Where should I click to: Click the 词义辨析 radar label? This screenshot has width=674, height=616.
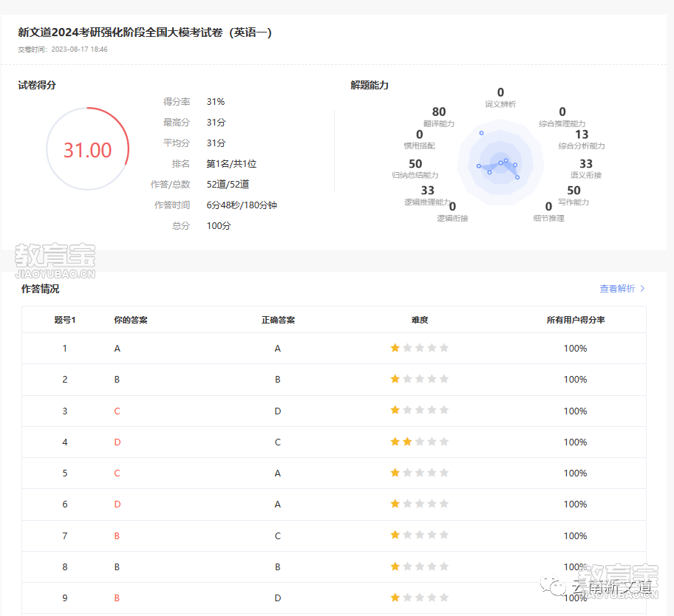(x=500, y=104)
